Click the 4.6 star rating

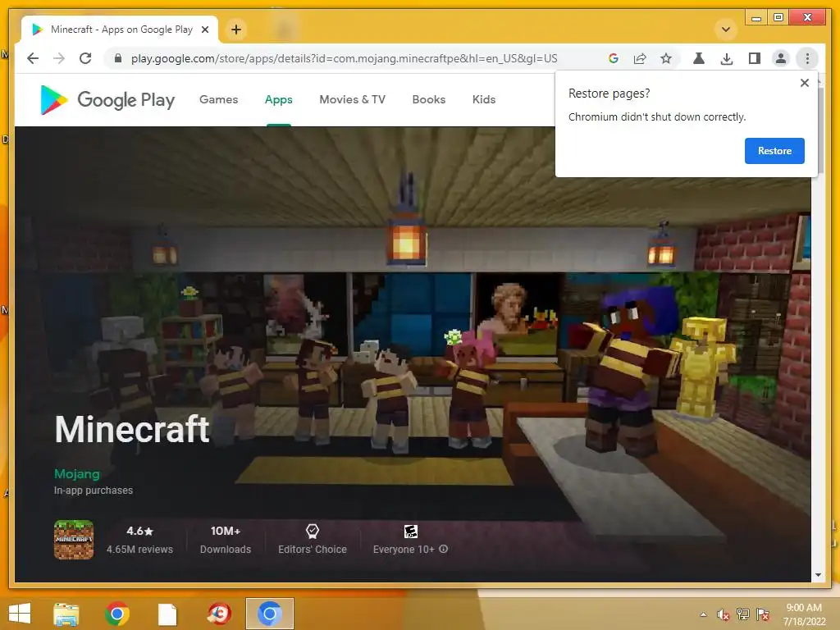tap(139, 531)
